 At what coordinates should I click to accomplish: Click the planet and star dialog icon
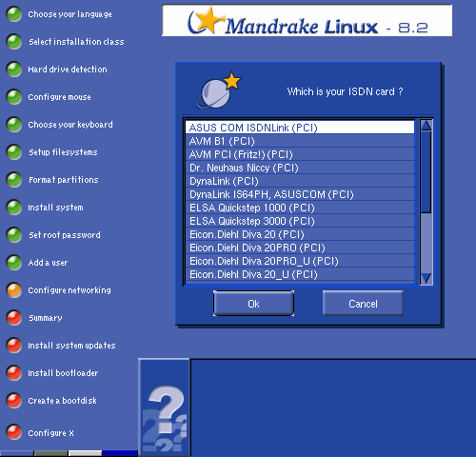[218, 90]
